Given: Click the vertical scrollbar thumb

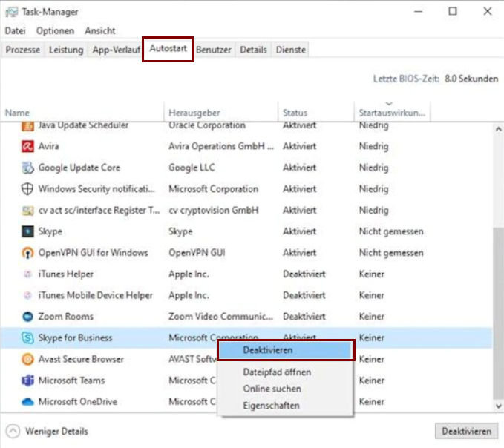Looking at the screenshot, I should click(x=498, y=313).
